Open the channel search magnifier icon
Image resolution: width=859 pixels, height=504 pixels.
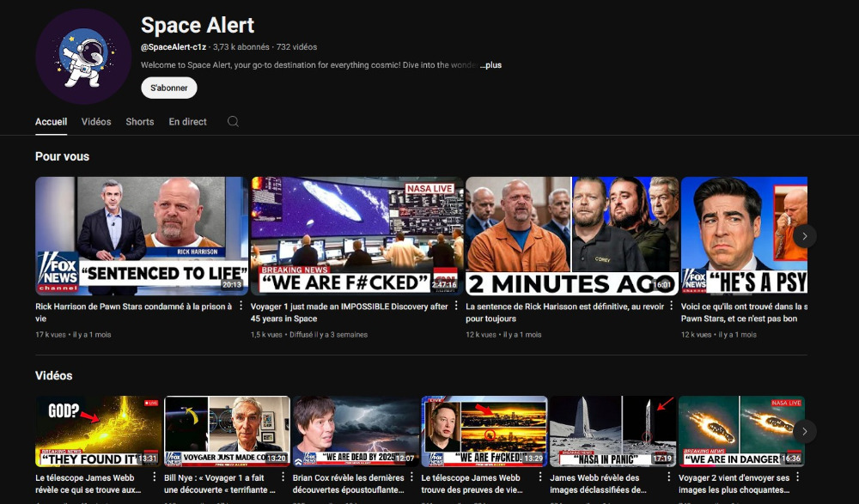[233, 122]
